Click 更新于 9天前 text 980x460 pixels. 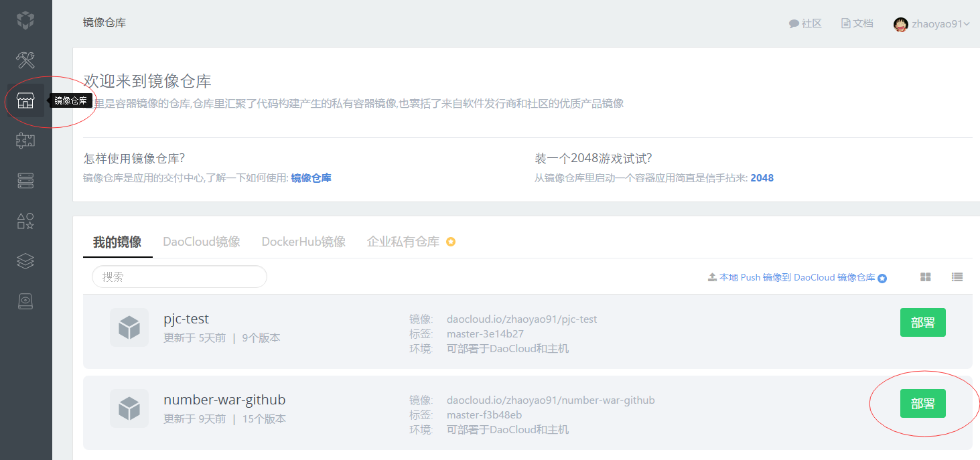click(x=194, y=419)
